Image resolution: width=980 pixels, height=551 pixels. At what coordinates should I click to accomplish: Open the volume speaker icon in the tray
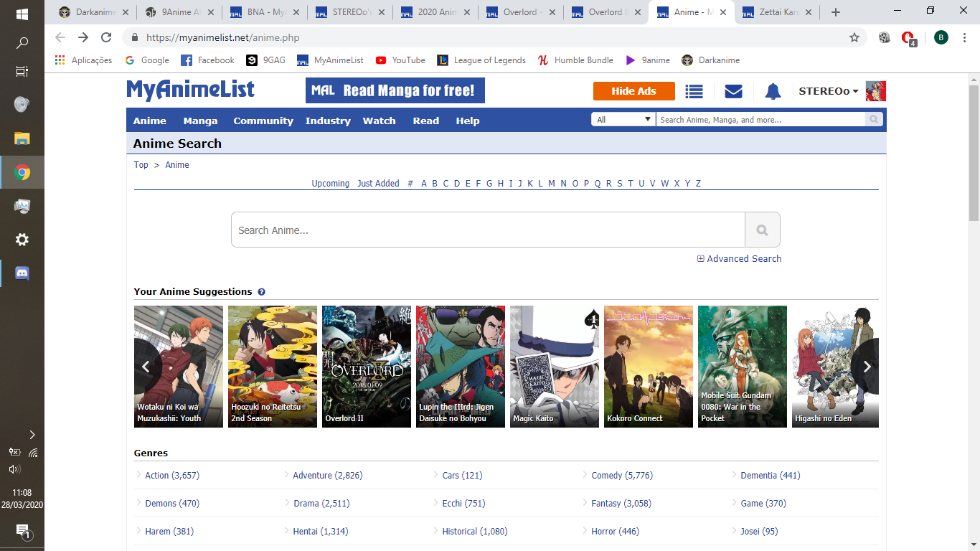(x=14, y=469)
